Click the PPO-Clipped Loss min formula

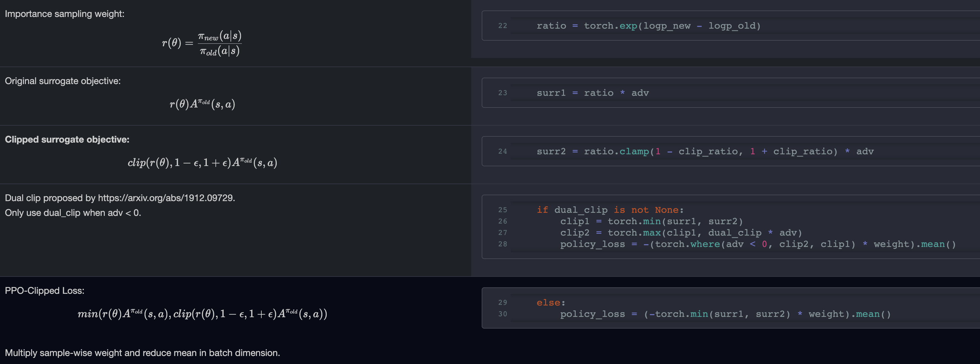click(x=202, y=314)
